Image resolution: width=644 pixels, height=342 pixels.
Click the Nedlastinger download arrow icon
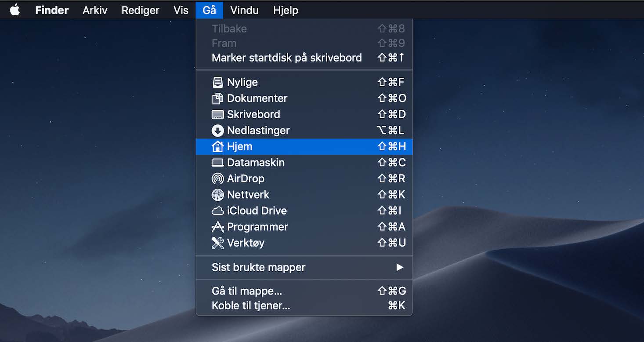217,131
